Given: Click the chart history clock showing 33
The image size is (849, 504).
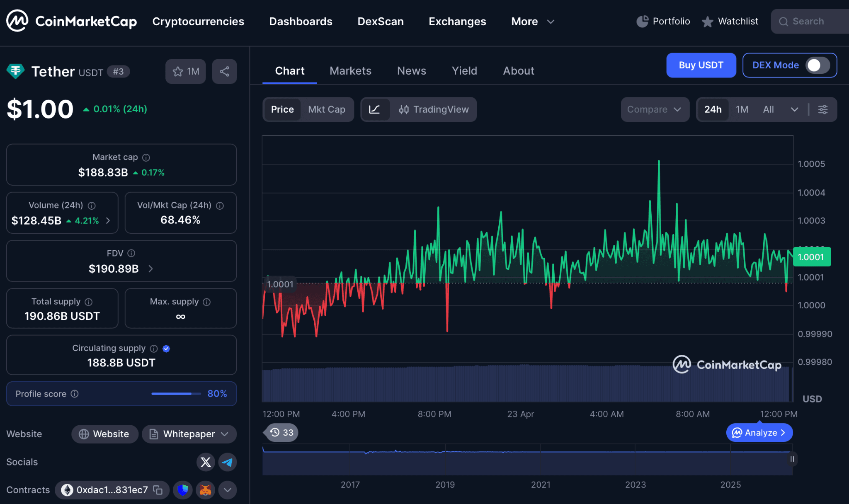Looking at the screenshot, I should click(x=280, y=432).
